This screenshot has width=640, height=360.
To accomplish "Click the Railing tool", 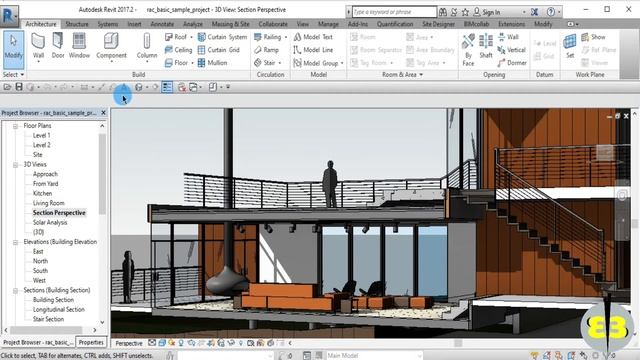I will click(x=267, y=37).
